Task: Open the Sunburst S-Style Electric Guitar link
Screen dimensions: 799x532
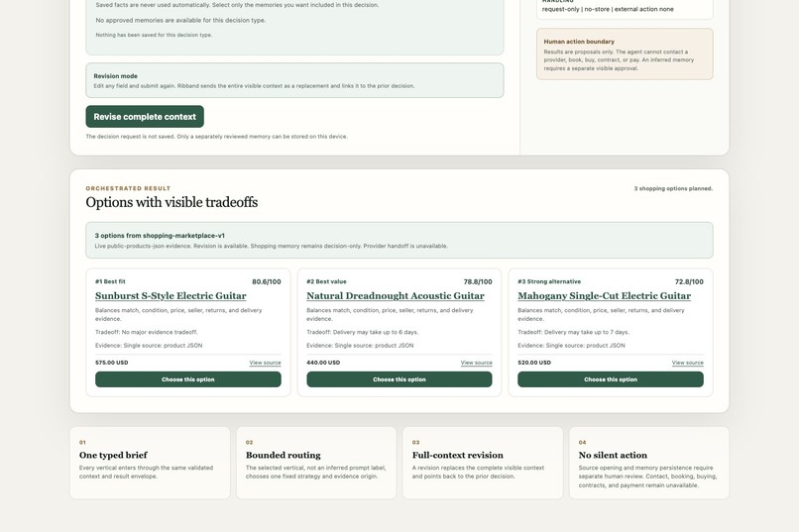Action: (171, 296)
